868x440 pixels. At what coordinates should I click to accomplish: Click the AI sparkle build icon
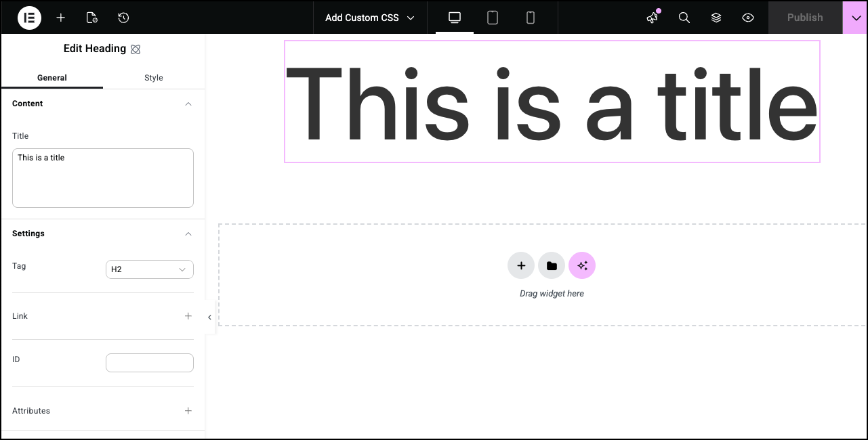click(x=582, y=265)
